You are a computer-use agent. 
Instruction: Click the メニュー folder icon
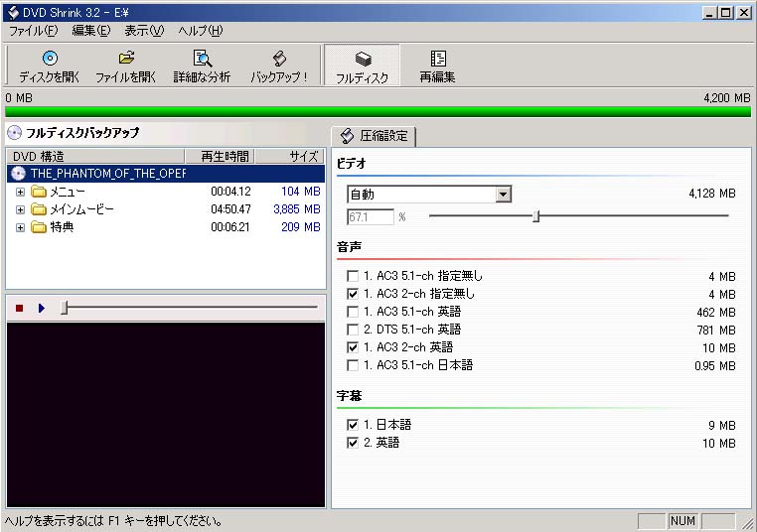click(39, 192)
